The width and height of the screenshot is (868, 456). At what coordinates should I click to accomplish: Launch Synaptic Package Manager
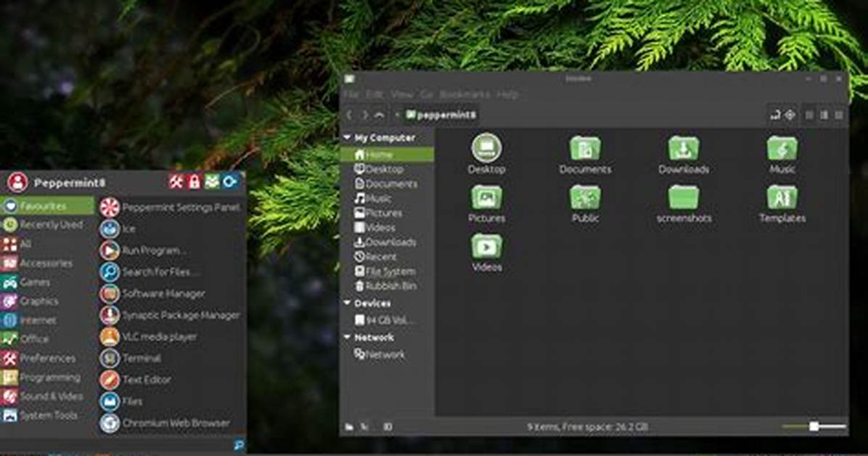pyautogui.click(x=171, y=315)
